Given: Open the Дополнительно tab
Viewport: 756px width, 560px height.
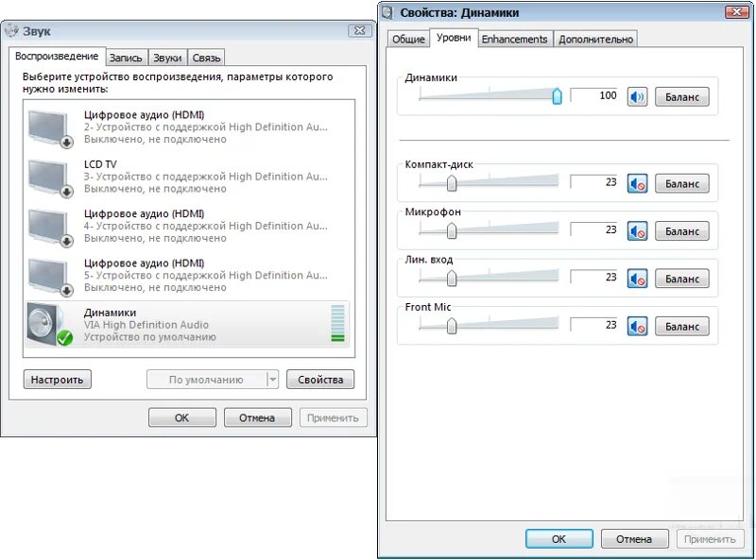Looking at the screenshot, I should tap(596, 39).
